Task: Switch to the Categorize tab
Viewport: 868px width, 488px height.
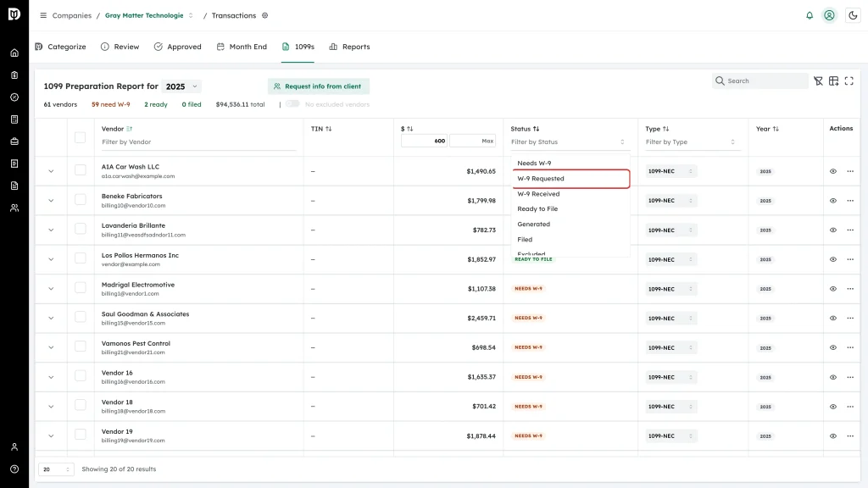Action: coord(60,47)
